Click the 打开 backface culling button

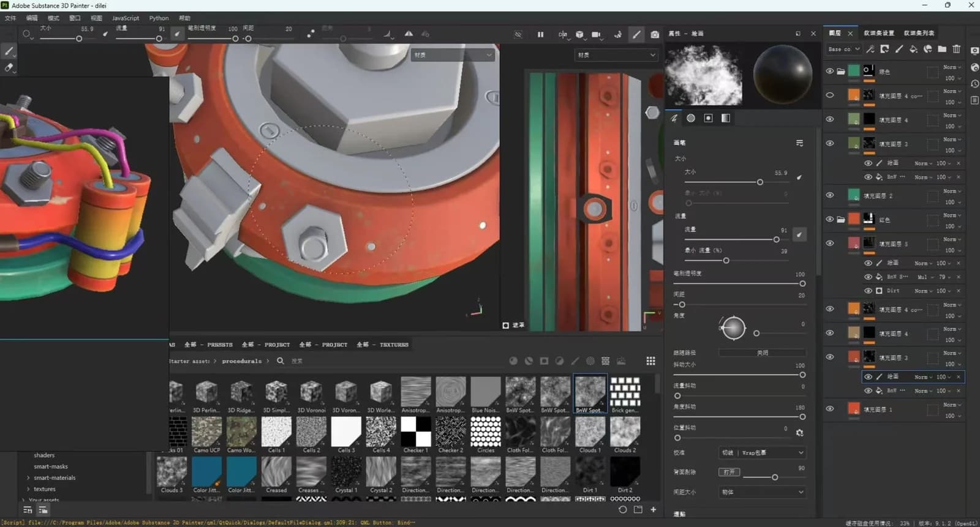click(x=729, y=473)
